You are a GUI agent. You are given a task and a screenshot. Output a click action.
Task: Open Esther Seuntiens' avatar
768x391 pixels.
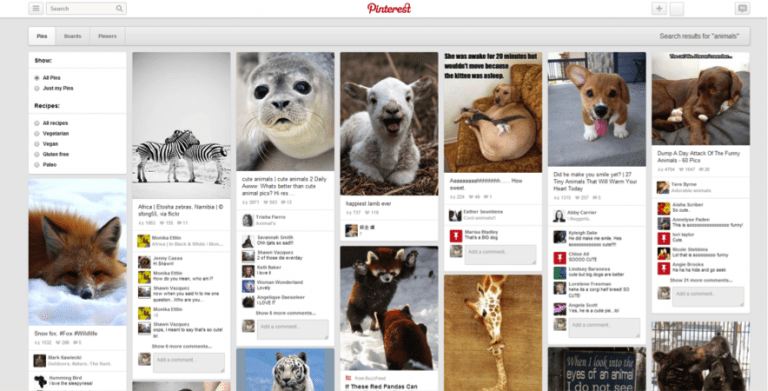point(456,215)
